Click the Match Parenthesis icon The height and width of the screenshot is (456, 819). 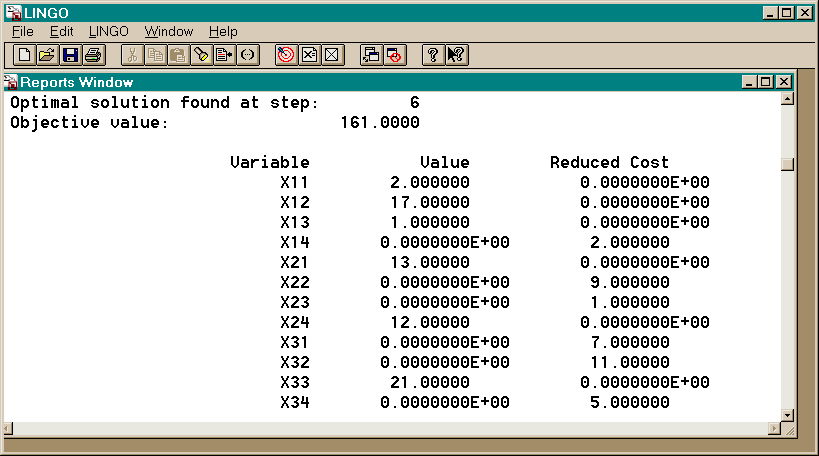[x=248, y=55]
